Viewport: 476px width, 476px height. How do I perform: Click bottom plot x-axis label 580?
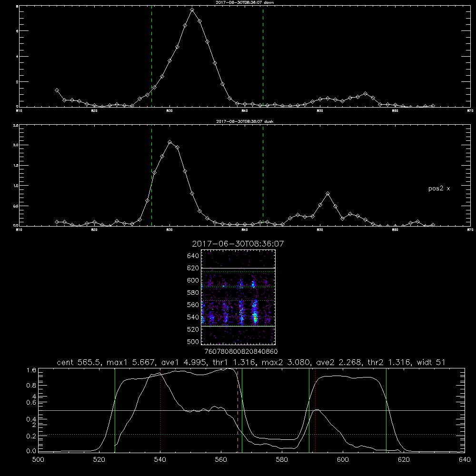pos(282,460)
